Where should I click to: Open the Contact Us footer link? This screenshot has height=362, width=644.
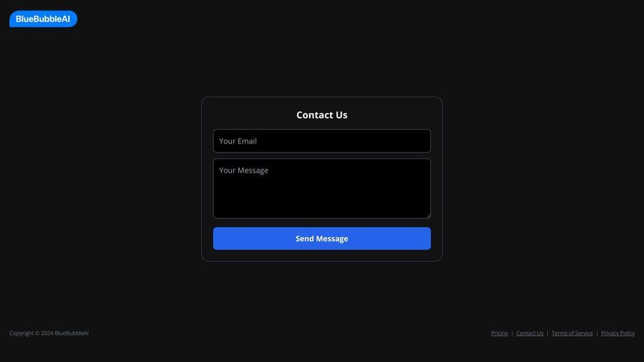pyautogui.click(x=529, y=333)
